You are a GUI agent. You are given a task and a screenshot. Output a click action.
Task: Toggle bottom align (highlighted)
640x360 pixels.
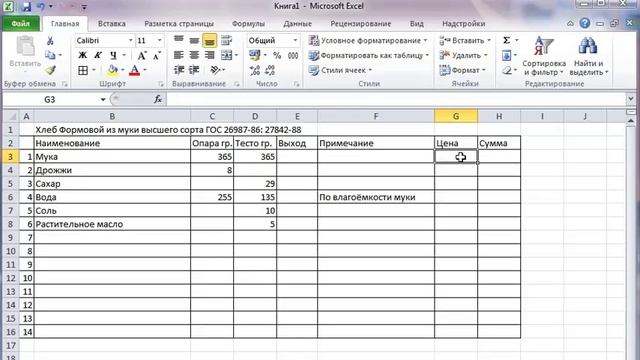pyautogui.click(x=209, y=40)
